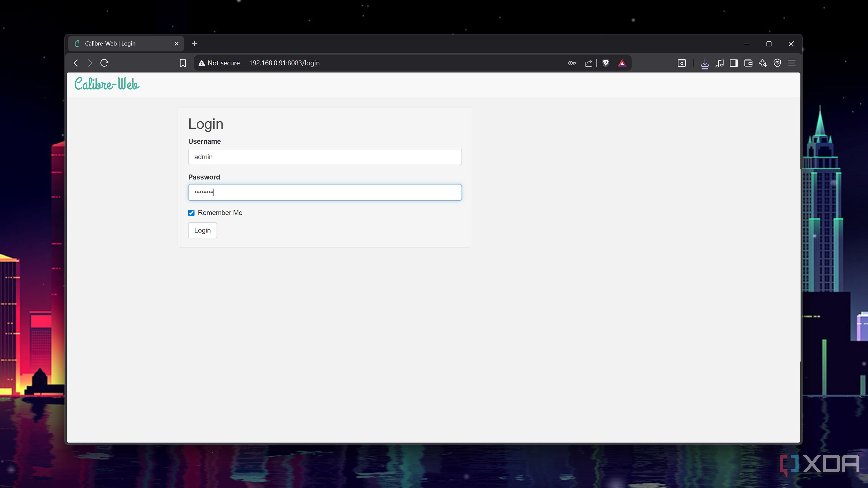
Task: Open the Brave Wallet icon
Action: point(748,63)
